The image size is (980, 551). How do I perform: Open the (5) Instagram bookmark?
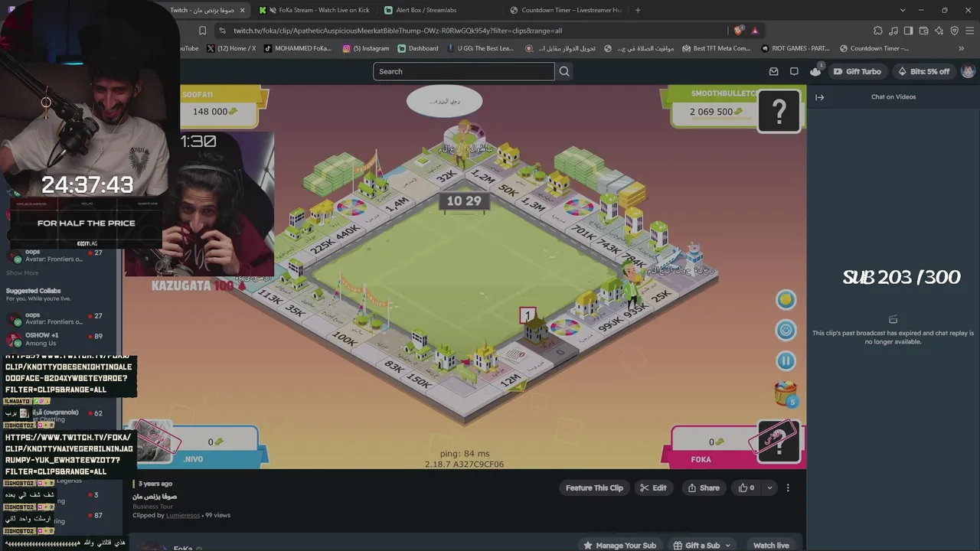click(x=366, y=48)
